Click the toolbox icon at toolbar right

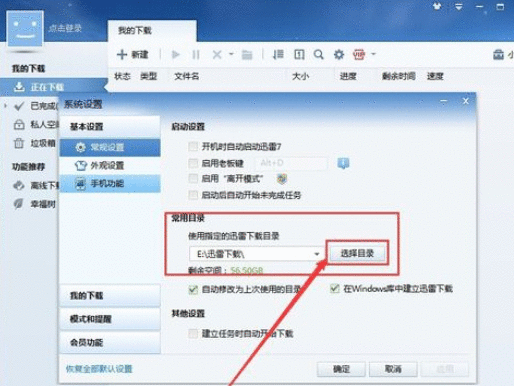pyautogui.click(x=498, y=54)
